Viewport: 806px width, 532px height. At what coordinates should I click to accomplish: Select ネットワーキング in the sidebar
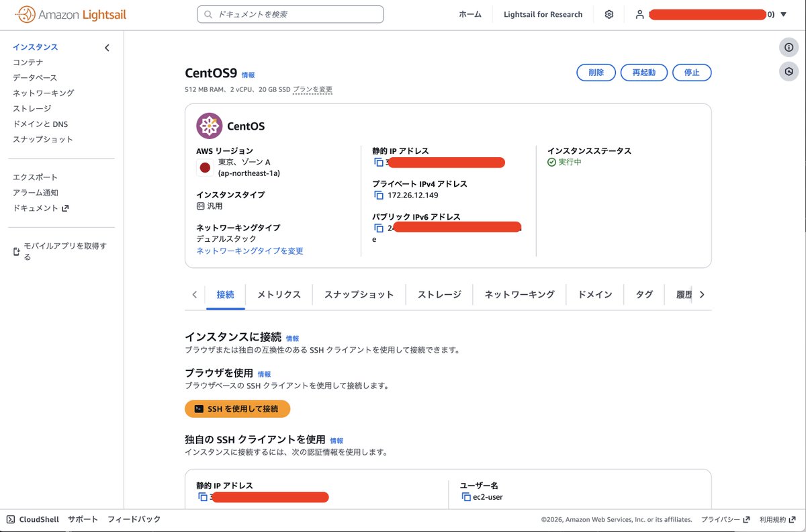tap(43, 93)
